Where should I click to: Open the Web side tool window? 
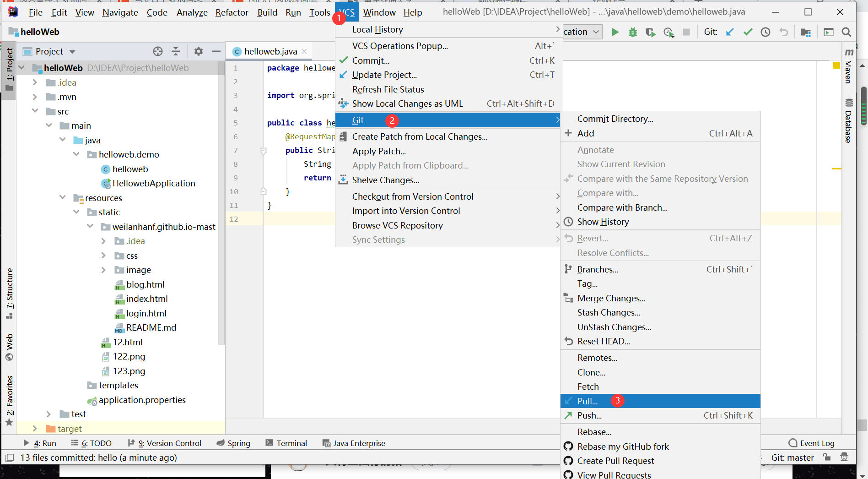click(9, 348)
